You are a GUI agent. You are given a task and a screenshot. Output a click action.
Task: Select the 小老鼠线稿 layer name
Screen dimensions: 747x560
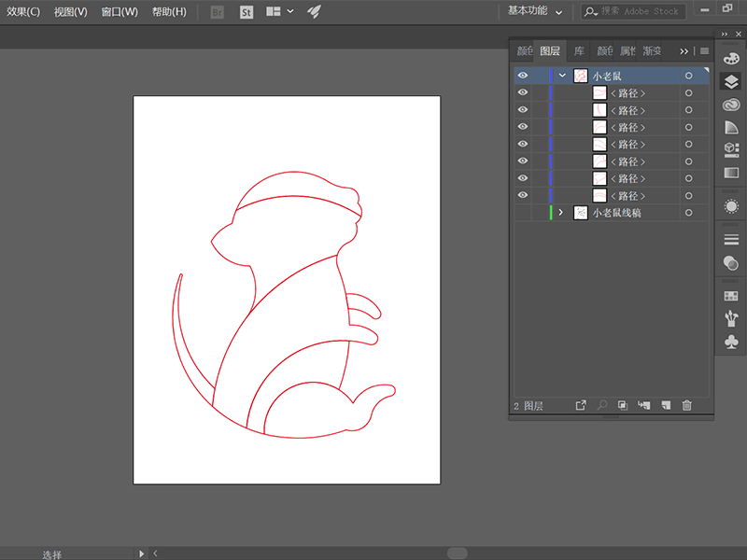click(616, 213)
